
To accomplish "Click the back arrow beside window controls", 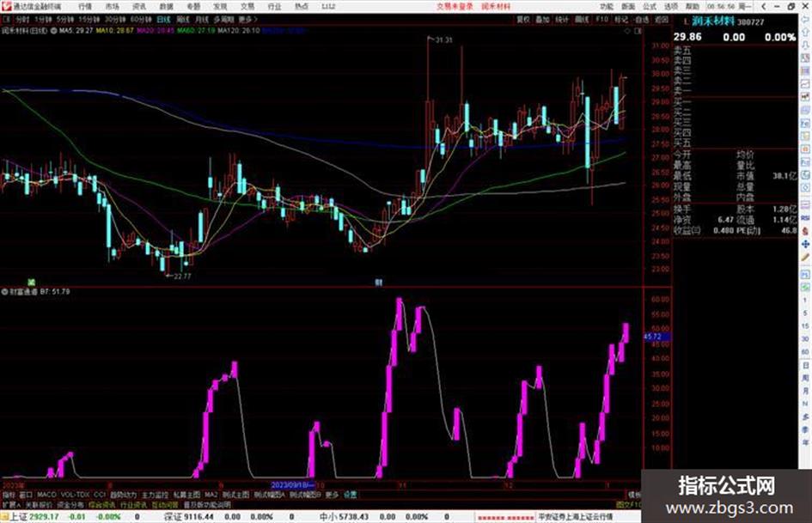I will (763, 7).
